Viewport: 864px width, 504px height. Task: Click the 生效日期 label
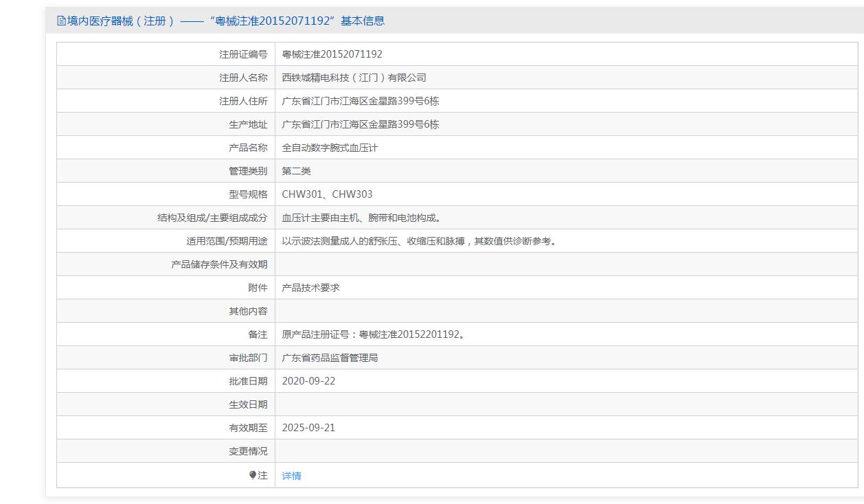pos(248,404)
